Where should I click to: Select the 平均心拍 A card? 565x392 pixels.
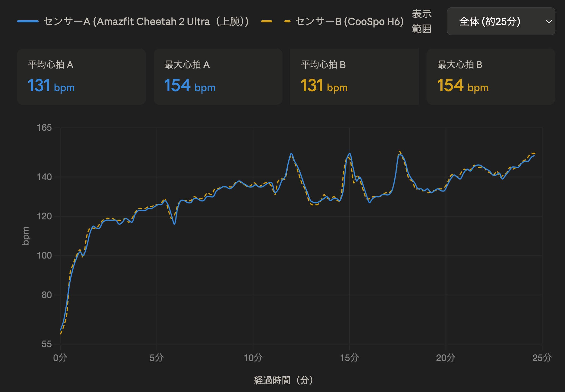coord(81,77)
